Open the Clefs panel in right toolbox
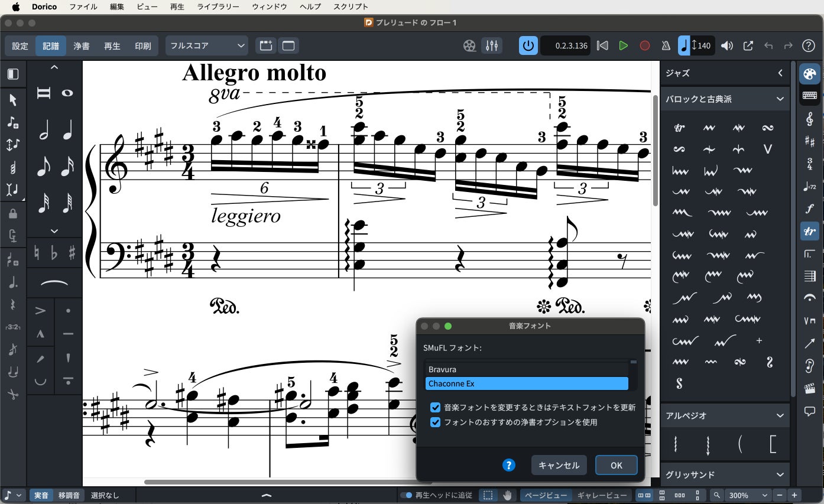 [809, 119]
